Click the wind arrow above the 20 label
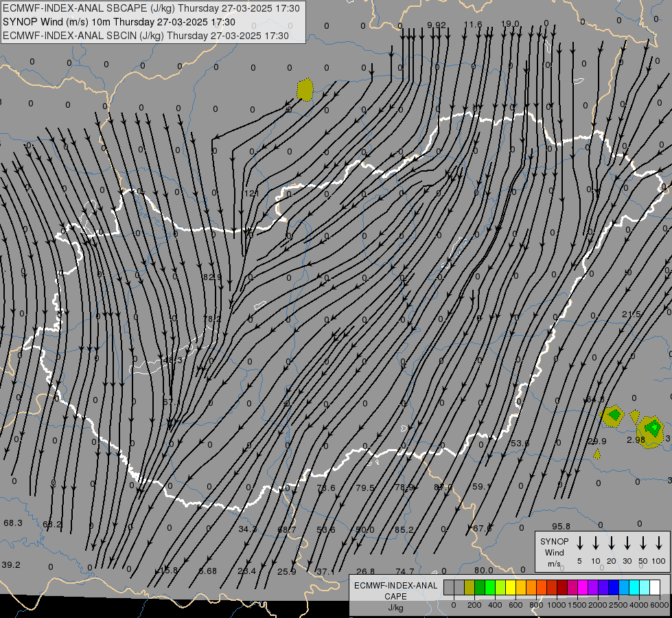 612,543
